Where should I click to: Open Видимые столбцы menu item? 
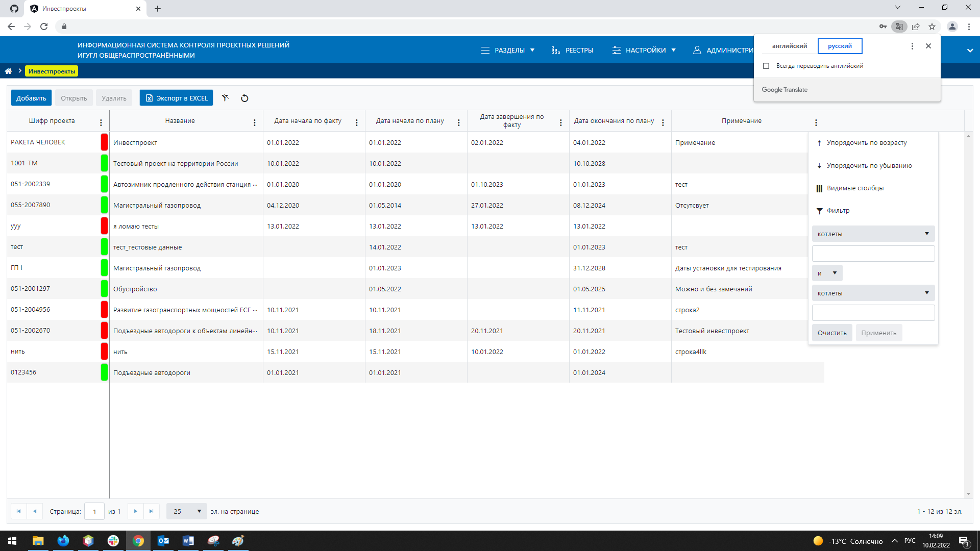pyautogui.click(x=873, y=188)
